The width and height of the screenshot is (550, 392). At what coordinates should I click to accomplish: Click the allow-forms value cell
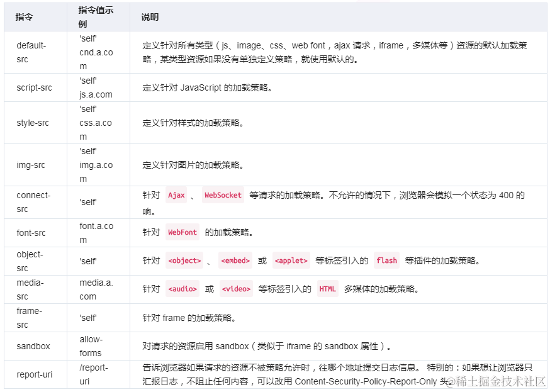(x=89, y=345)
